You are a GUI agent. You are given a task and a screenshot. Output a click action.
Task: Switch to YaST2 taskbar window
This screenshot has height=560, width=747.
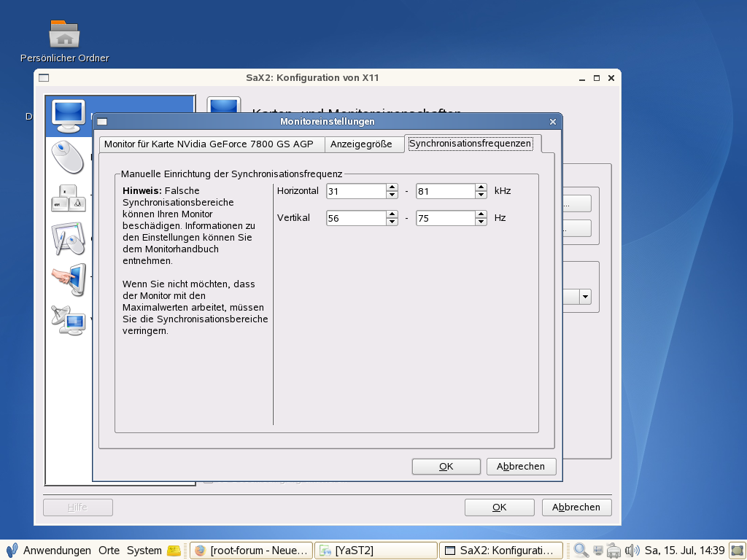pyautogui.click(x=376, y=551)
